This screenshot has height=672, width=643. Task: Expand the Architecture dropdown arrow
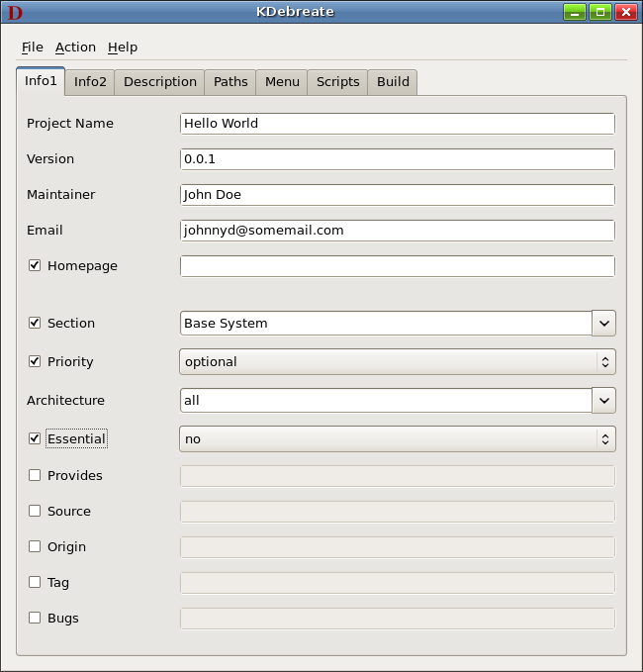coord(604,400)
